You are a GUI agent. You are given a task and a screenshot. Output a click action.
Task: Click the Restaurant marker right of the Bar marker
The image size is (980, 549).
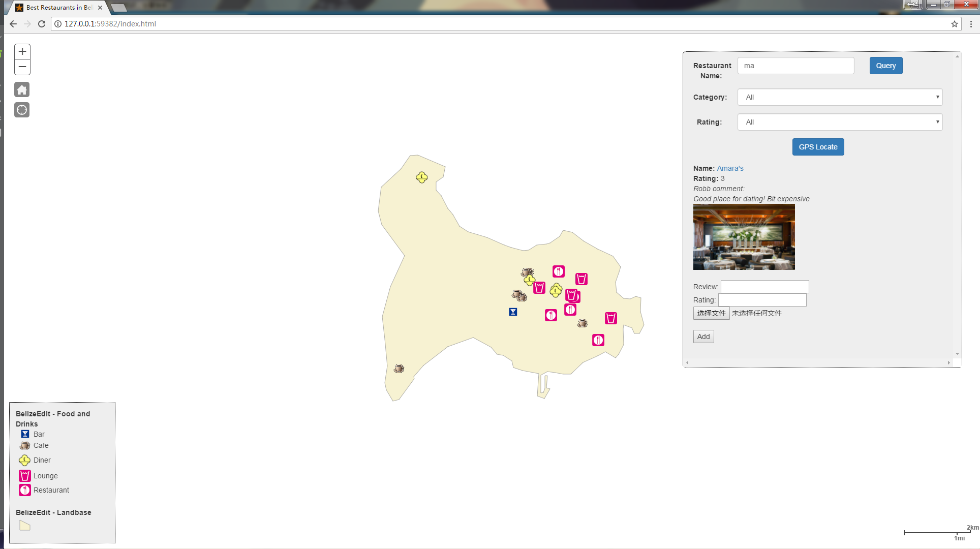[x=551, y=315]
